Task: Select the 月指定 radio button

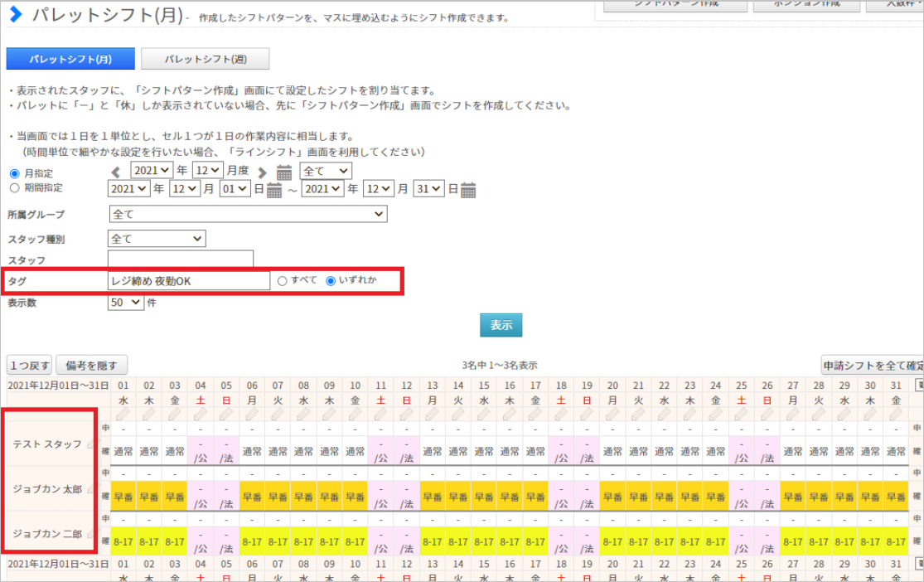Action: 14,173
